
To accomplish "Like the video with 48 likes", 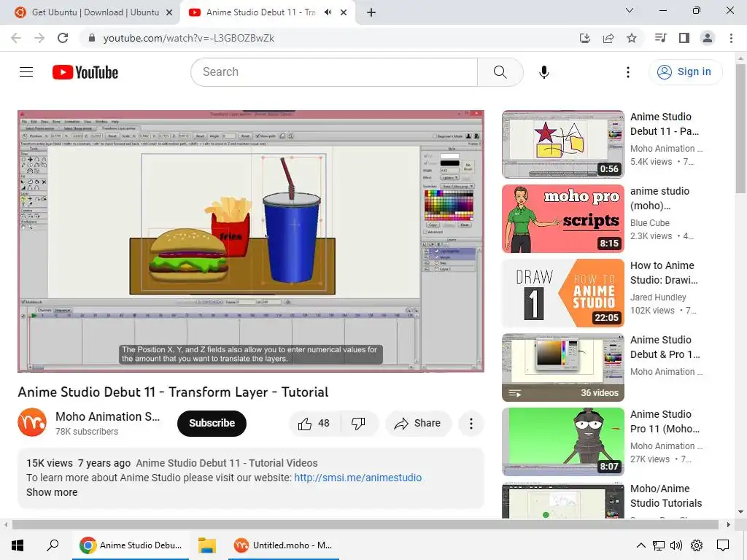I will (314, 424).
